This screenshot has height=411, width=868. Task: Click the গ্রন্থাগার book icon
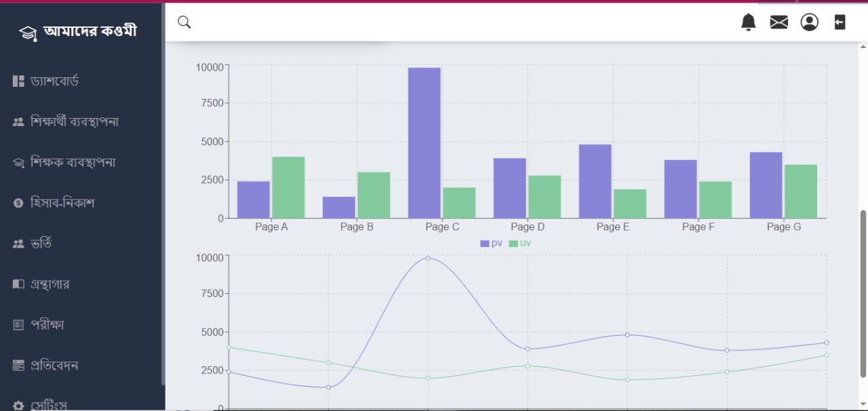click(x=18, y=284)
